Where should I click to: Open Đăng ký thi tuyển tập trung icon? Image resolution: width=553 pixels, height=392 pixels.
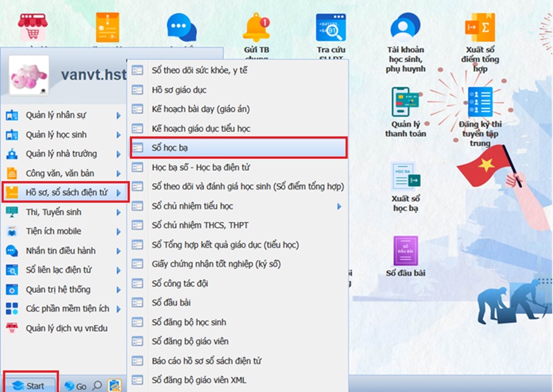click(x=480, y=102)
